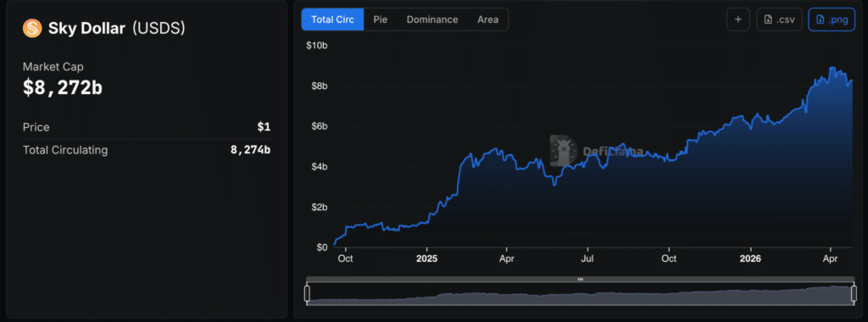
Task: Download chart data as .csv
Action: (x=779, y=19)
